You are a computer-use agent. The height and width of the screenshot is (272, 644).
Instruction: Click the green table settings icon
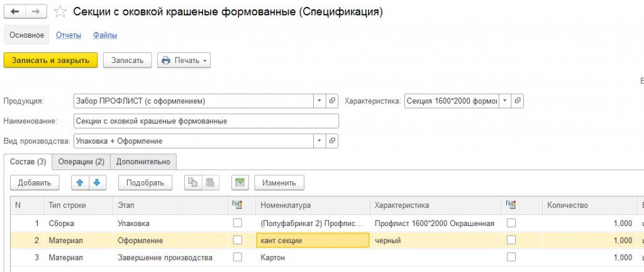(240, 183)
